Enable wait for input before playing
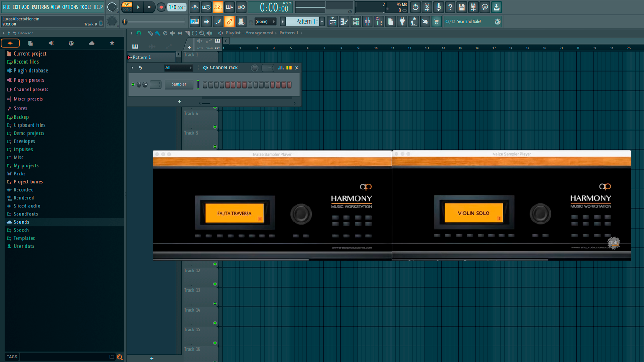 (206, 7)
